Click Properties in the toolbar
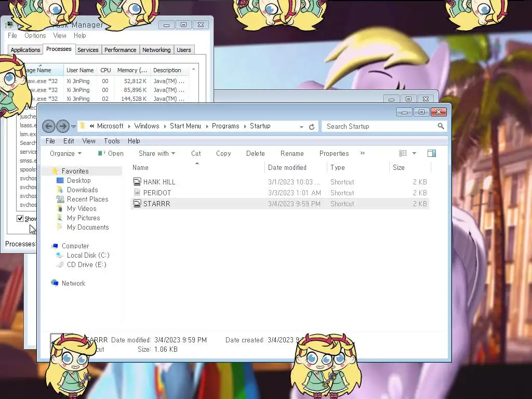 (334, 153)
